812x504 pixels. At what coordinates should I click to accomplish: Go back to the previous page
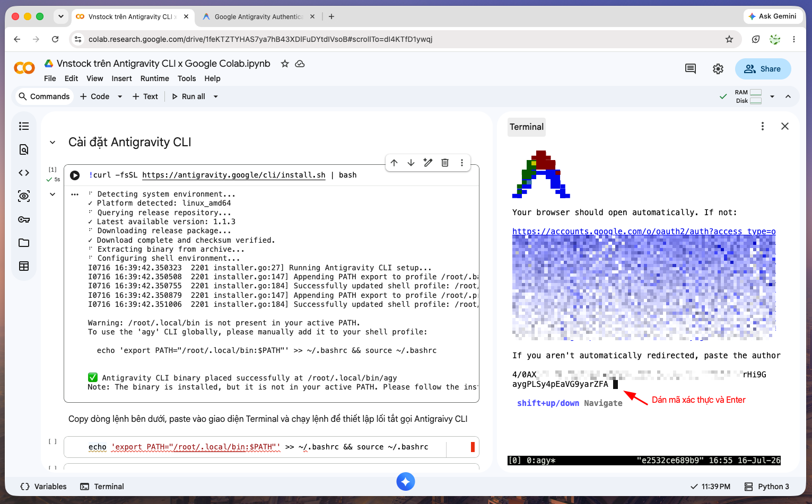[17, 39]
